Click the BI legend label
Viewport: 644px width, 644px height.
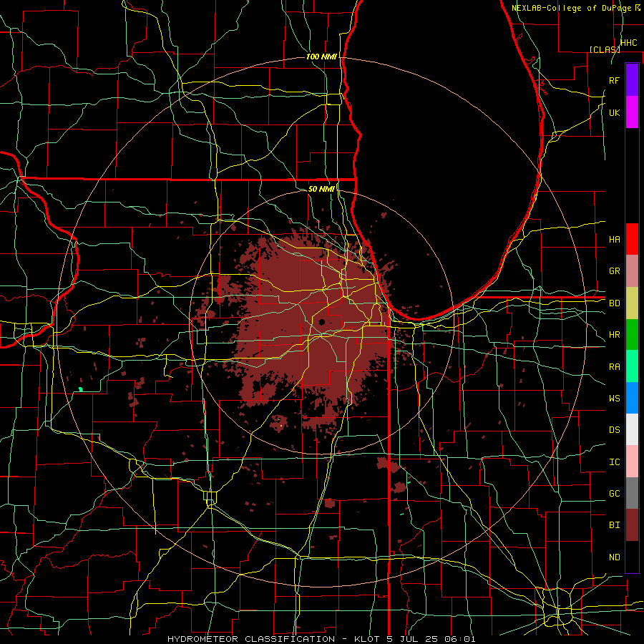click(614, 525)
